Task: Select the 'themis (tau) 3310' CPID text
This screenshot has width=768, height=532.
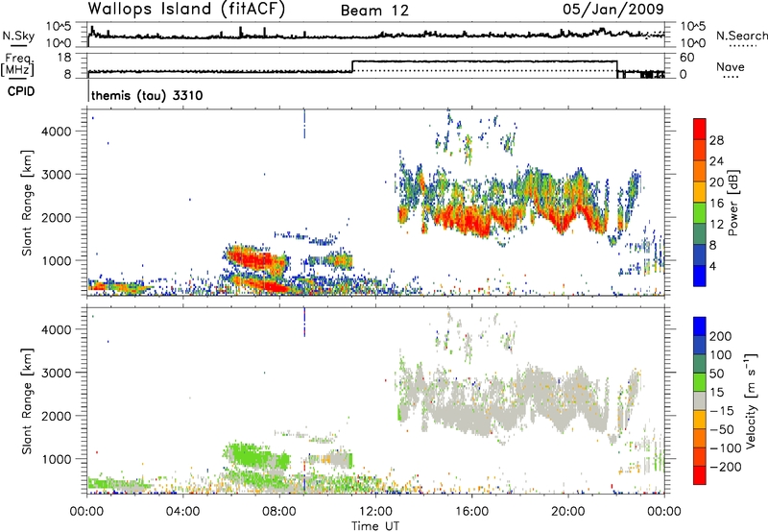Action: tap(147, 95)
